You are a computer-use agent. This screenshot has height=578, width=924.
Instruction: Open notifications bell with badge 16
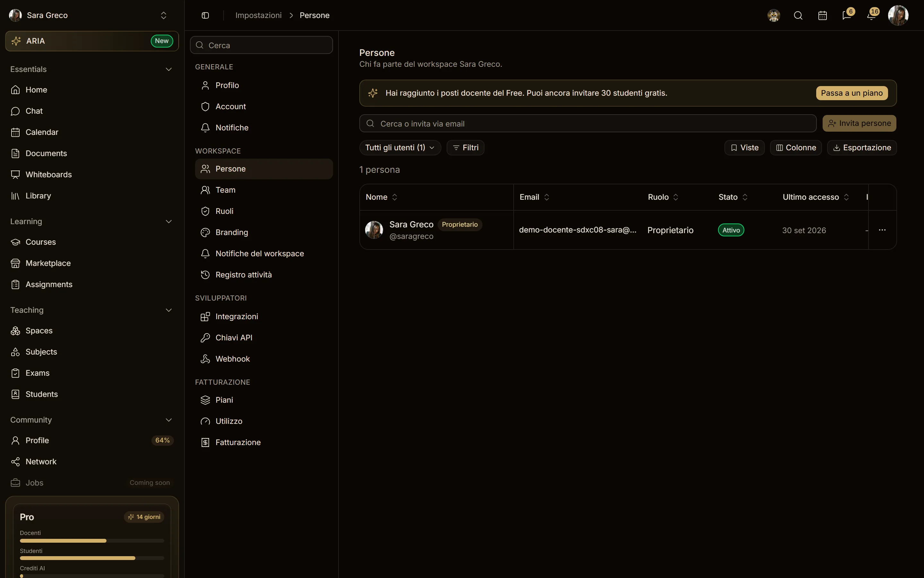[x=871, y=15]
